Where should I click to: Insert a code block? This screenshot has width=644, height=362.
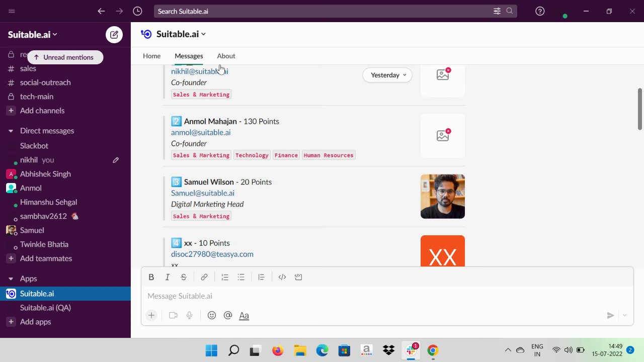pyautogui.click(x=298, y=277)
